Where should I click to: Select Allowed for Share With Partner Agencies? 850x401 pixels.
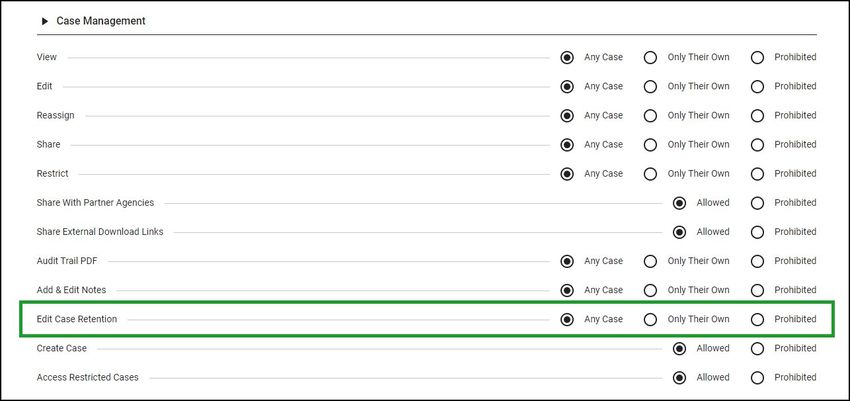pos(679,203)
